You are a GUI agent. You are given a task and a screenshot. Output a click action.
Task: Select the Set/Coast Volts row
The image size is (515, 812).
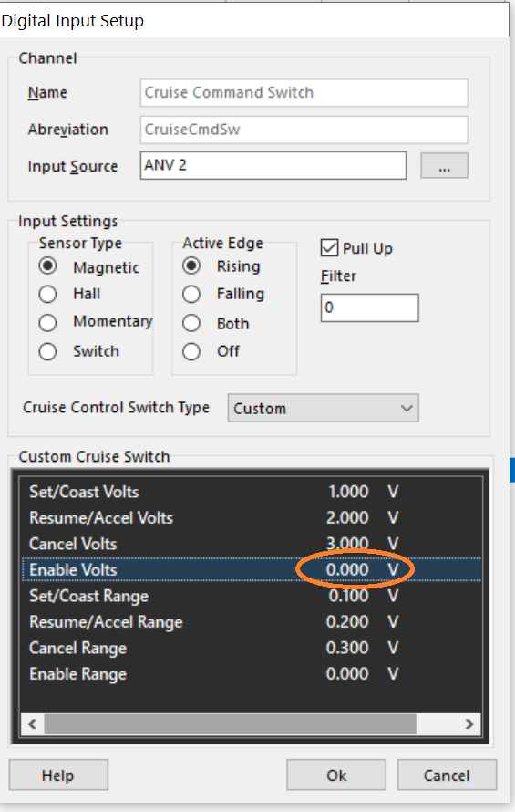pyautogui.click(x=252, y=492)
